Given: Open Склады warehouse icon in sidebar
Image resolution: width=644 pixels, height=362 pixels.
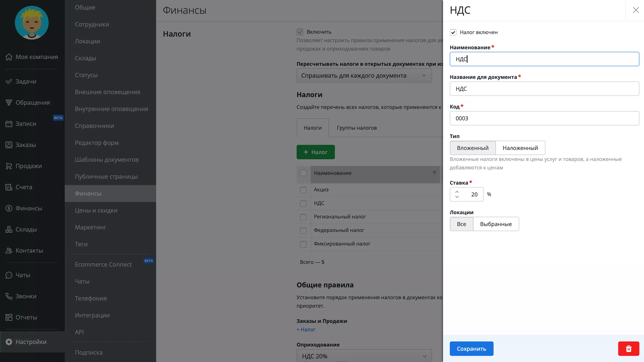Looking at the screenshot, I should click(9, 229).
